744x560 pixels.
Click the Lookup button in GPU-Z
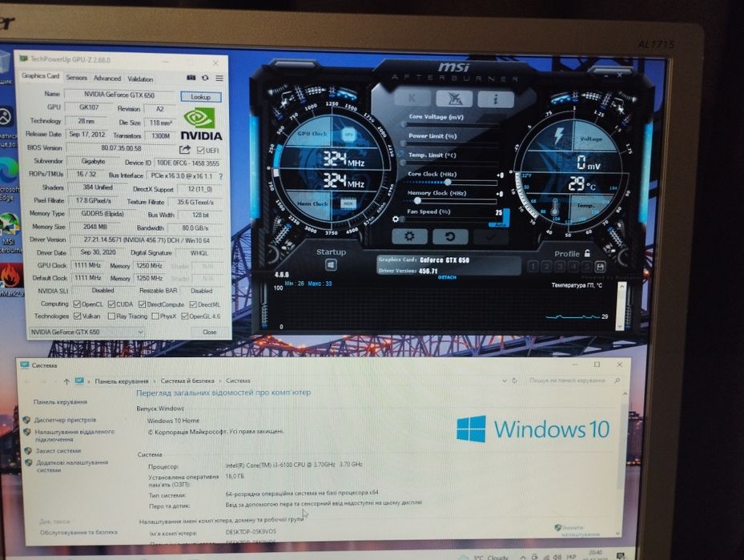click(x=201, y=97)
